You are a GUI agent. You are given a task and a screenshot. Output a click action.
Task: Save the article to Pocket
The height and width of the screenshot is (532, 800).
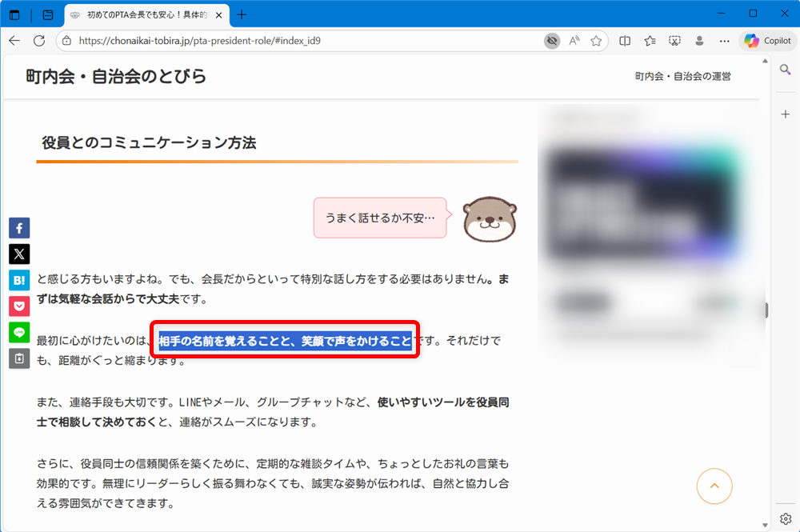pos(18,306)
